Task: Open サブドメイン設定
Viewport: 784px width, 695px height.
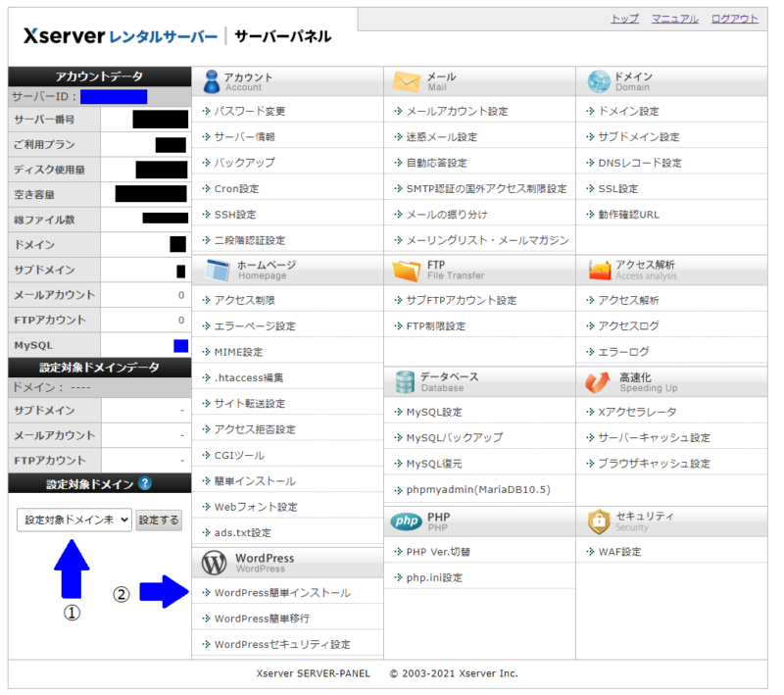Action: pos(639,137)
